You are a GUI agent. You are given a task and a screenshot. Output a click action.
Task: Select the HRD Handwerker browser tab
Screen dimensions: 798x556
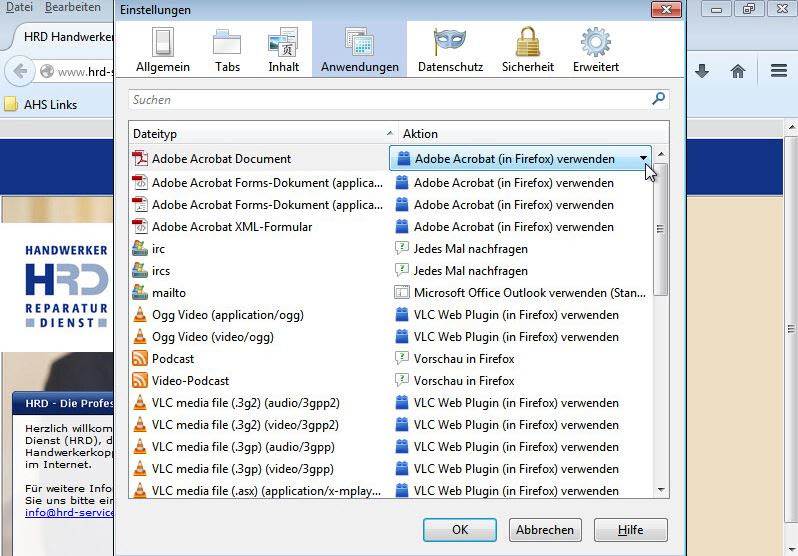click(64, 37)
